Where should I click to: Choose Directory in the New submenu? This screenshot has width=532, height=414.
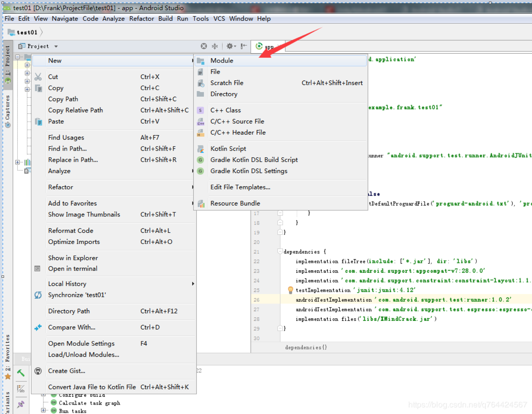(280, 94)
